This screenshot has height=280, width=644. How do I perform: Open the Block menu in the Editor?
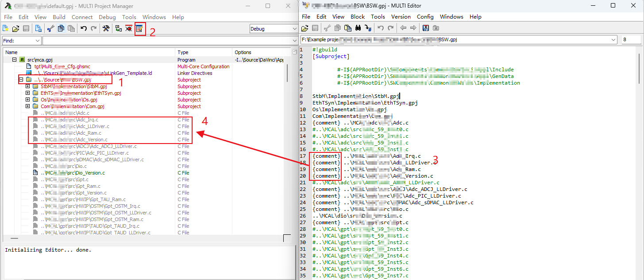pos(357,17)
